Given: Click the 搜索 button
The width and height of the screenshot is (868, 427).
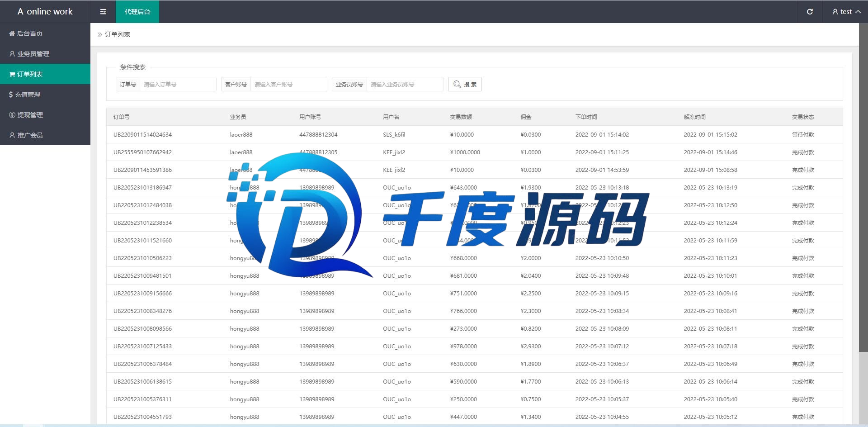Looking at the screenshot, I should pyautogui.click(x=465, y=84).
